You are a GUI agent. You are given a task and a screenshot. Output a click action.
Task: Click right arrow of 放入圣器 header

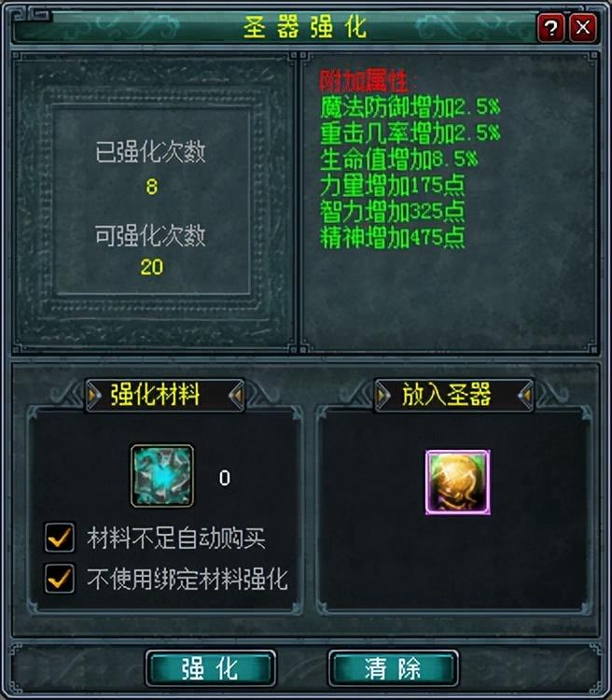click(x=526, y=395)
